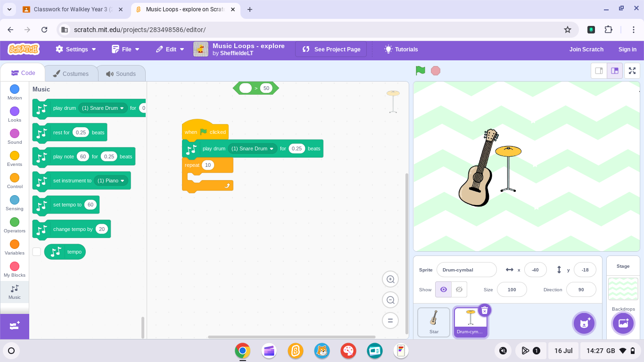Show the sprite using the eye button

coord(444,289)
